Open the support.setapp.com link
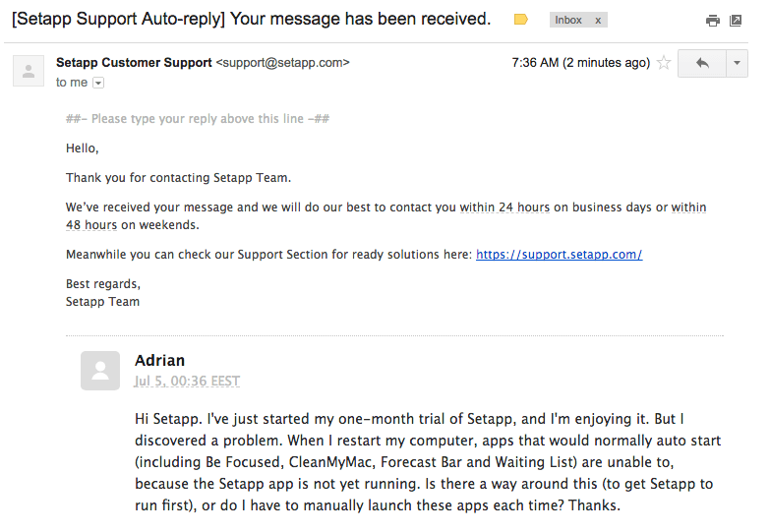This screenshot has width=770, height=532. coord(559,254)
